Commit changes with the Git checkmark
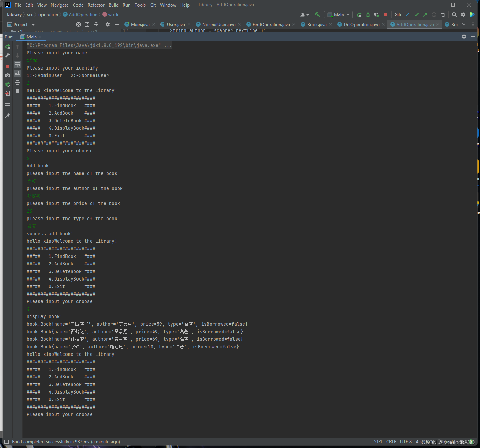 point(416,15)
